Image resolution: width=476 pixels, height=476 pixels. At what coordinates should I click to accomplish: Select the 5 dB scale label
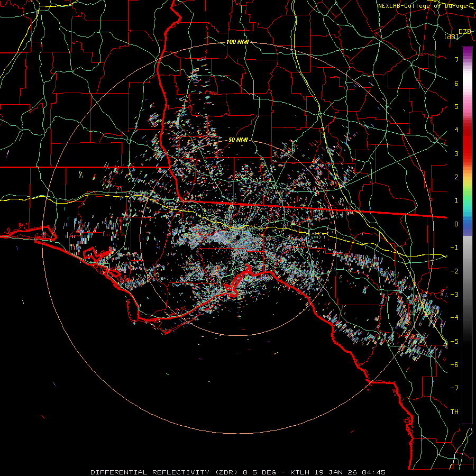[x=456, y=106]
